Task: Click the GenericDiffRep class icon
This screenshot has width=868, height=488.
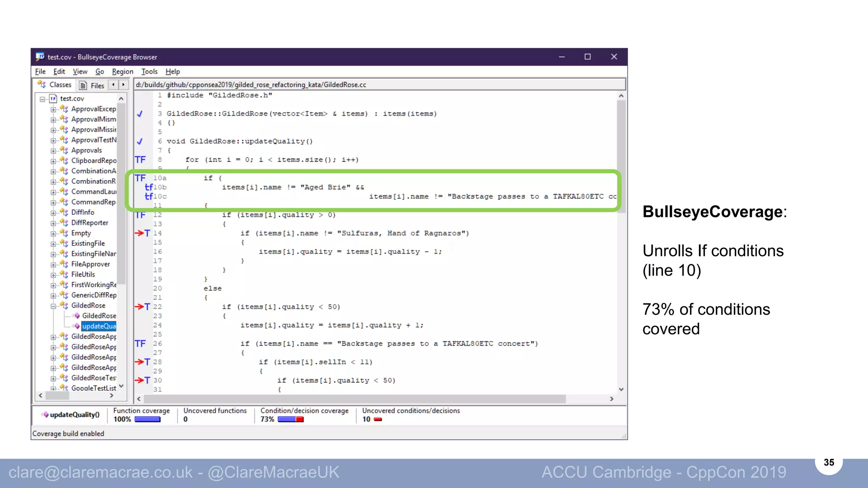Action: click(64, 295)
